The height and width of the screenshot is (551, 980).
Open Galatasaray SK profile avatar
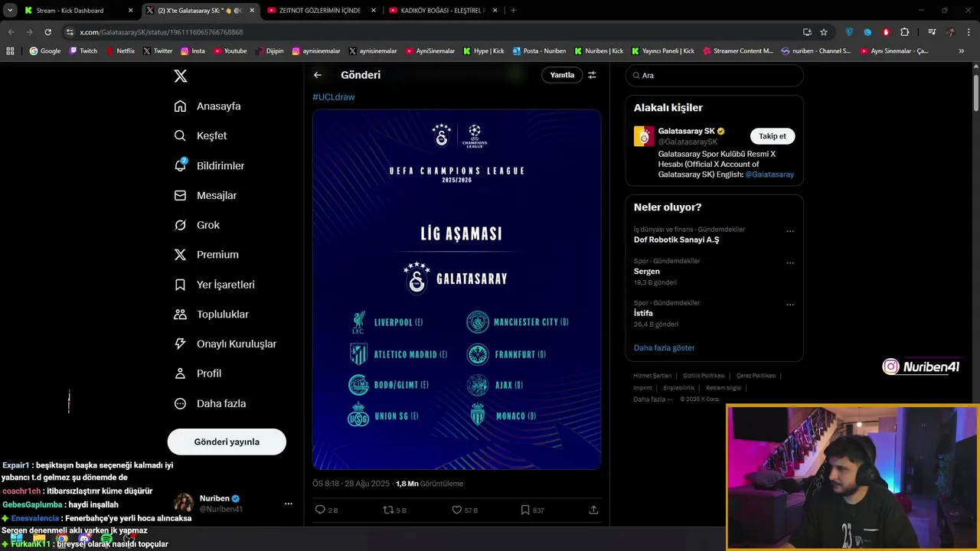click(644, 136)
